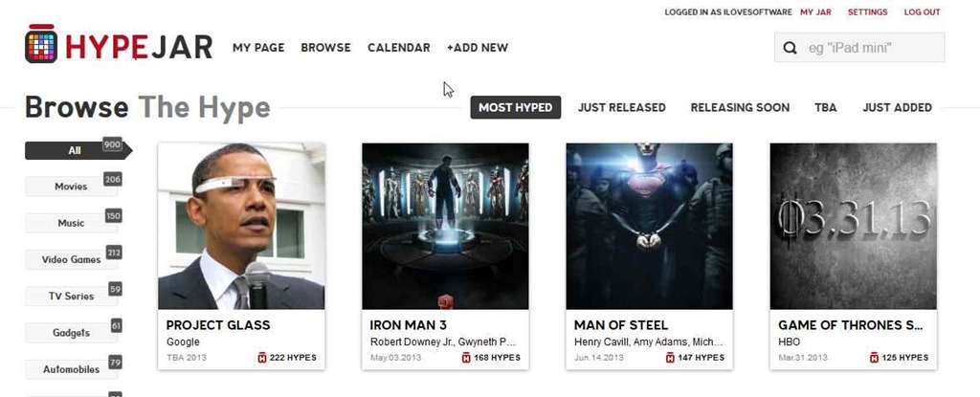
Task: Click the 'Jun.14.2013' release date
Action: coord(599,358)
